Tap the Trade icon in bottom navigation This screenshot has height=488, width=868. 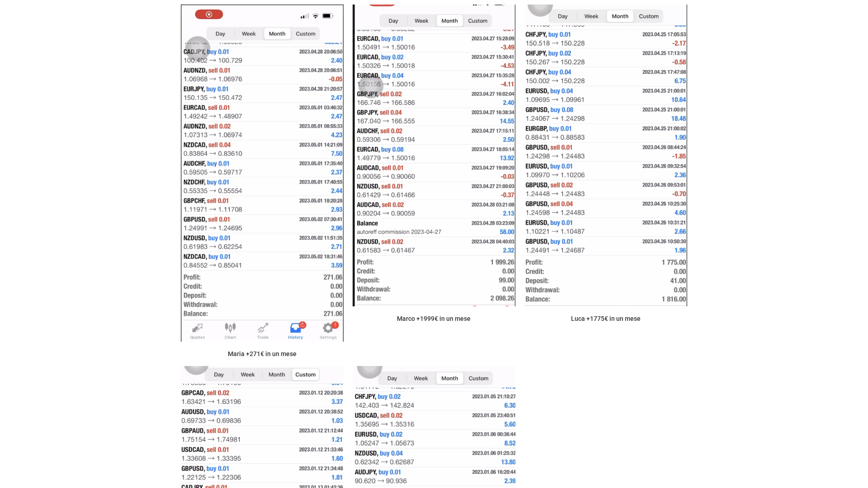(263, 331)
